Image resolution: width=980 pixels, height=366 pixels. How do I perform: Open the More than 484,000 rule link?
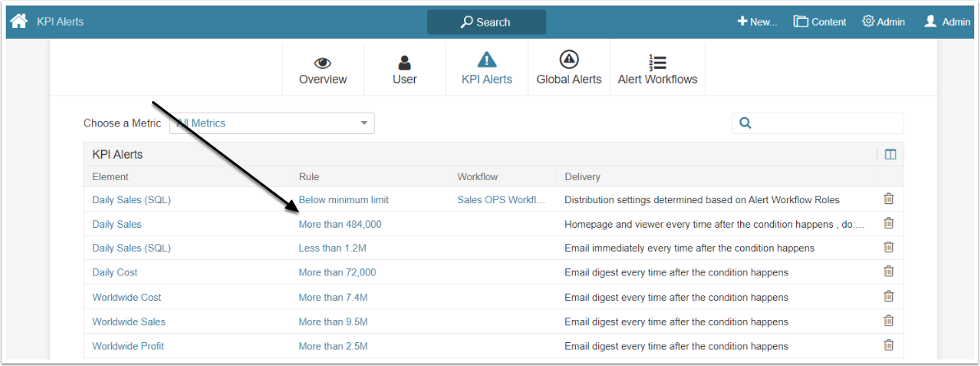pos(340,225)
